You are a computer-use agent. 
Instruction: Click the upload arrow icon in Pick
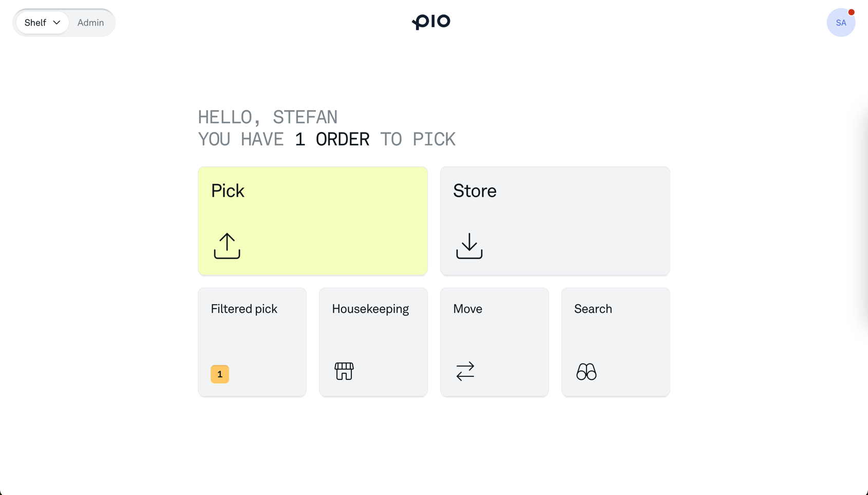point(227,246)
